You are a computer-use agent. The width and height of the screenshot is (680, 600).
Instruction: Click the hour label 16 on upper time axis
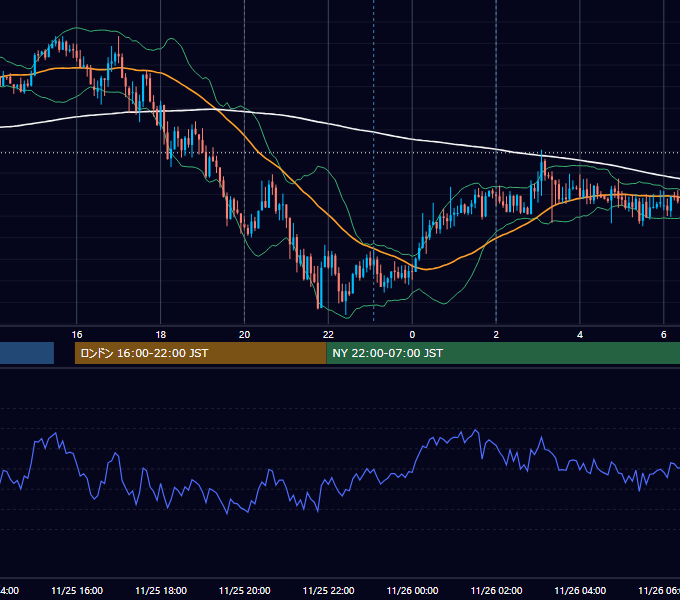pos(77,335)
